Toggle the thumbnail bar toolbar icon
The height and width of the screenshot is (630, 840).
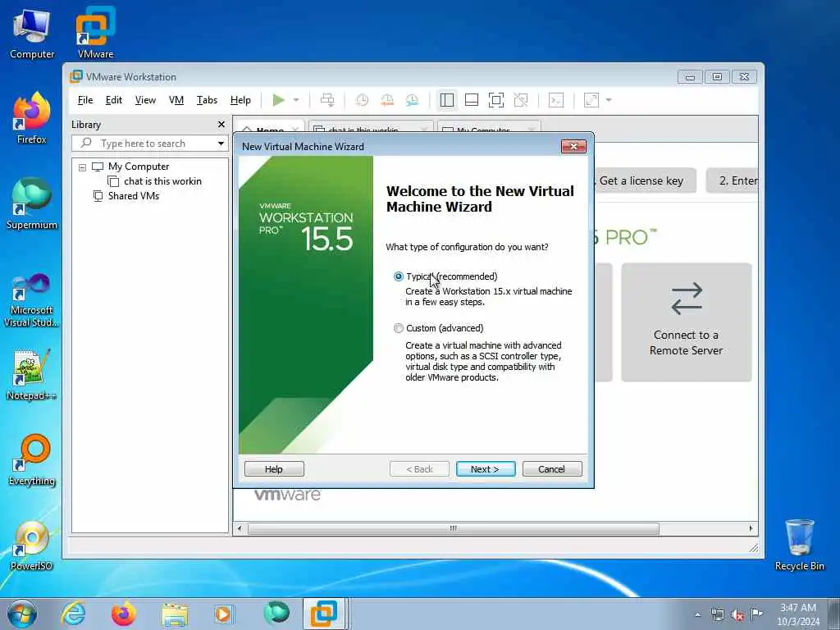[x=472, y=100]
